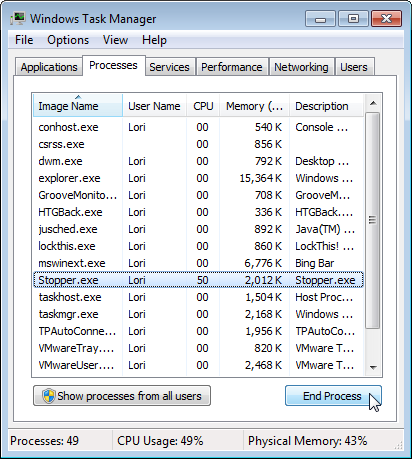Screen dimensions: 412x459
Task: Click the Processes: 49 status entry
Action: pos(45,441)
